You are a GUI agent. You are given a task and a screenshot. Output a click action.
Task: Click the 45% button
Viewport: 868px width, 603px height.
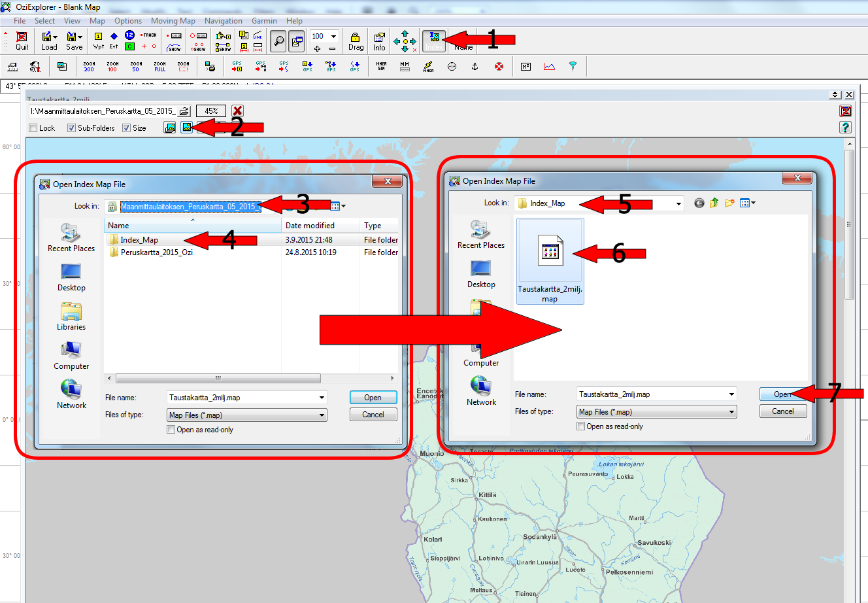[211, 111]
